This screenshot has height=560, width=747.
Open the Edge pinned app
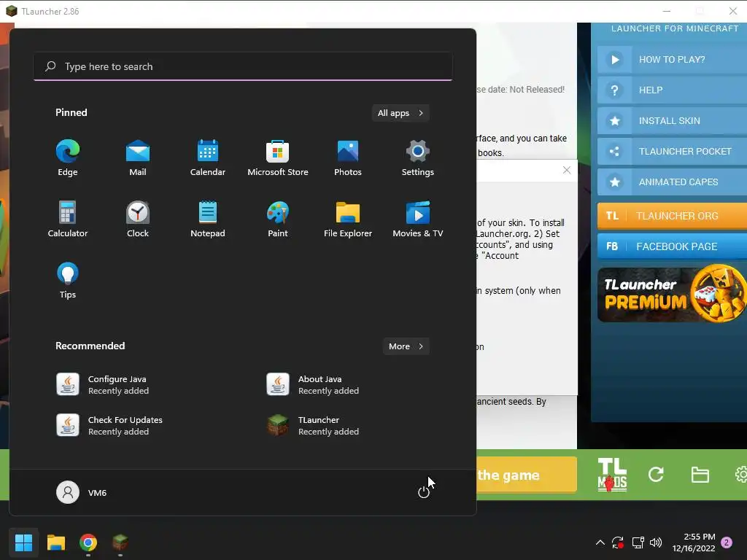[x=68, y=158]
